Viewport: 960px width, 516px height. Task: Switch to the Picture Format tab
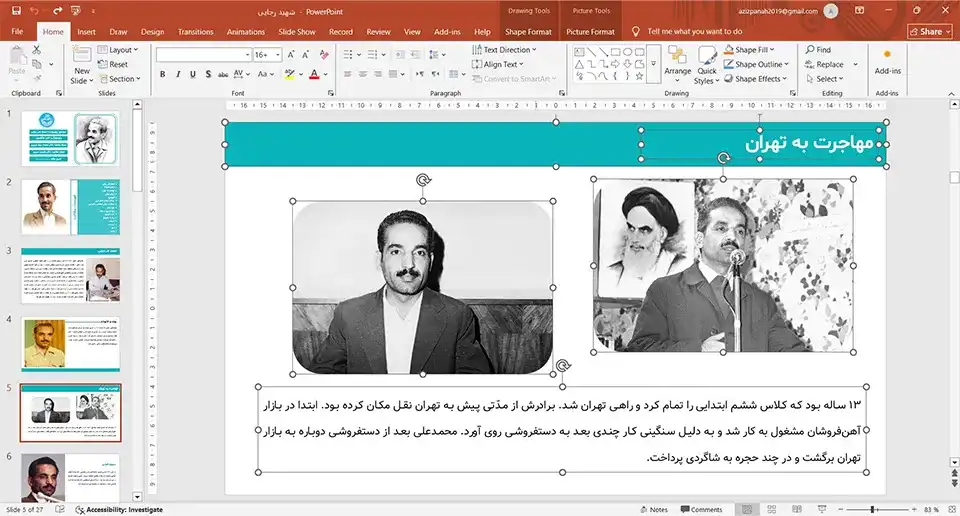590,32
